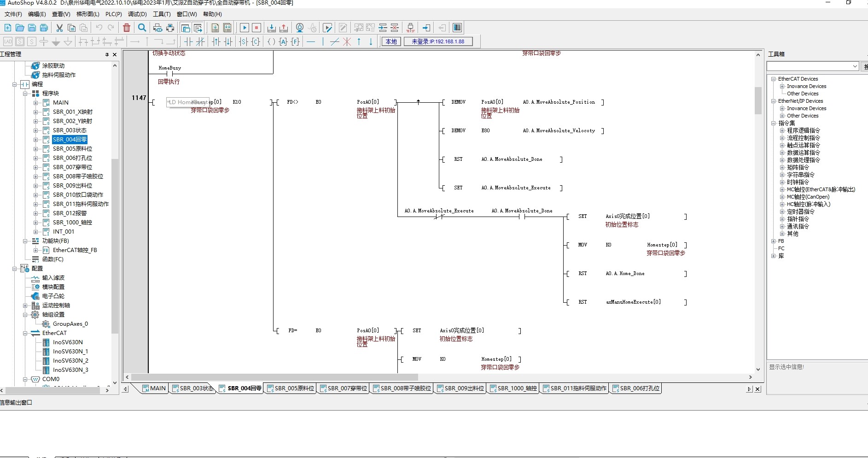
Task: Close the current editor tab with X
Action: (x=757, y=389)
